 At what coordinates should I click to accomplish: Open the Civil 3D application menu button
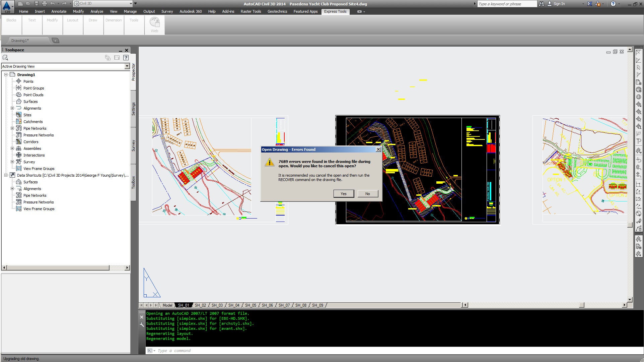7,7
